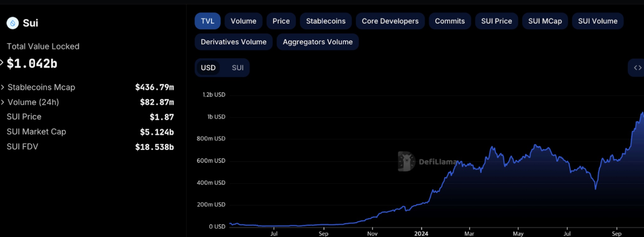Select the TVL chart tab
The image size is (644, 237).
207,21
